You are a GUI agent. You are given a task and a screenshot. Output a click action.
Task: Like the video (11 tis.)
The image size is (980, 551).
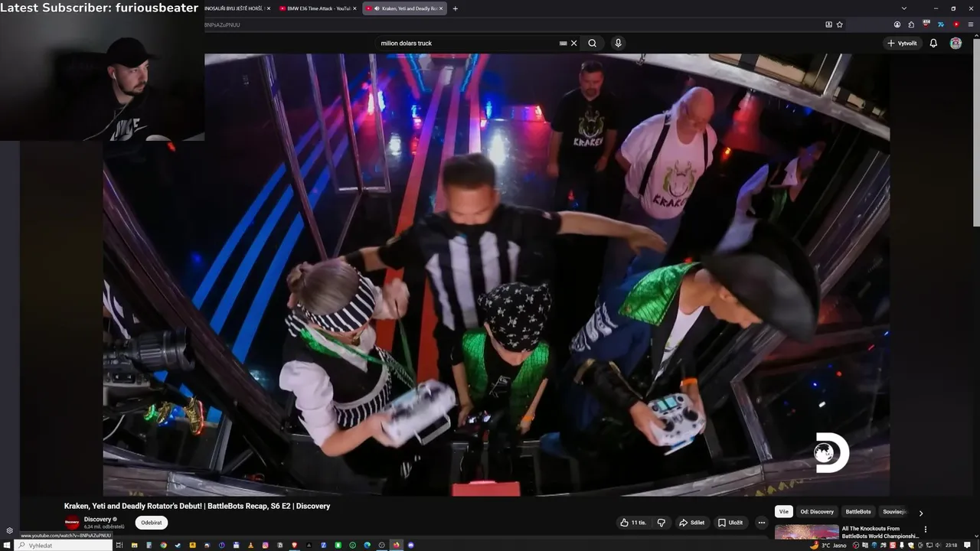point(633,523)
